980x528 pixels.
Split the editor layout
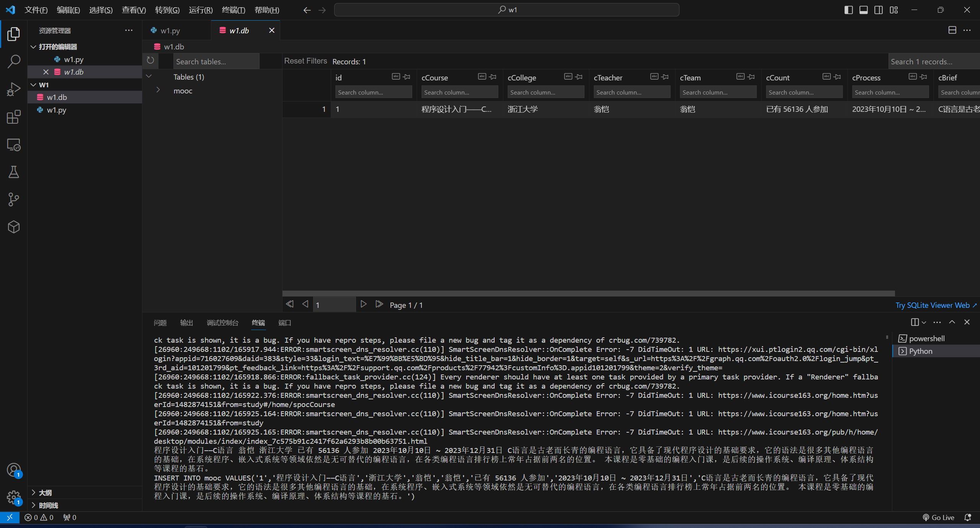[x=952, y=30]
